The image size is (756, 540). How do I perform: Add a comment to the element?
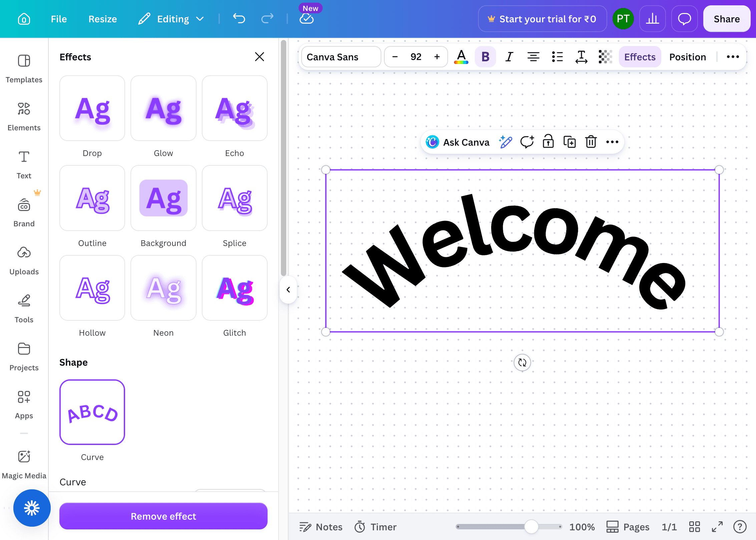(527, 142)
